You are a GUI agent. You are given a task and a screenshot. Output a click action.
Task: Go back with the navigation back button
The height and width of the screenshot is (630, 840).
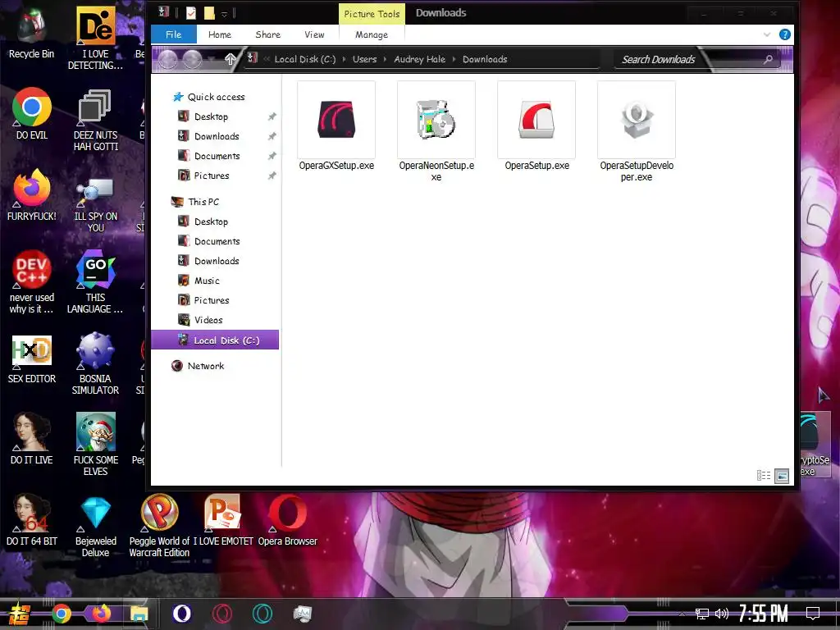pos(167,59)
